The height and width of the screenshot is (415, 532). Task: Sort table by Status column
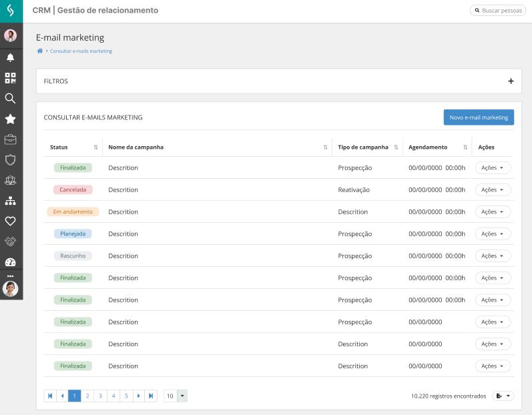click(95, 147)
